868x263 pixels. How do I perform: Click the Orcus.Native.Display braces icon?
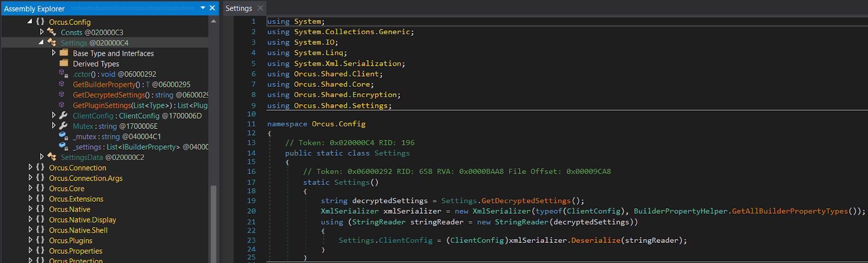40,220
